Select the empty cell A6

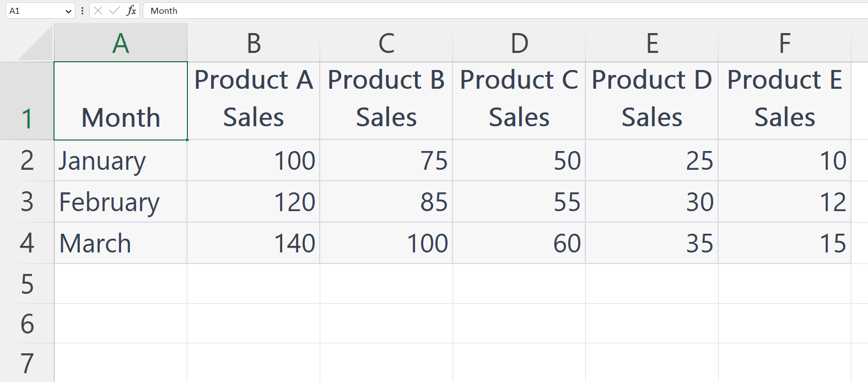pos(120,323)
